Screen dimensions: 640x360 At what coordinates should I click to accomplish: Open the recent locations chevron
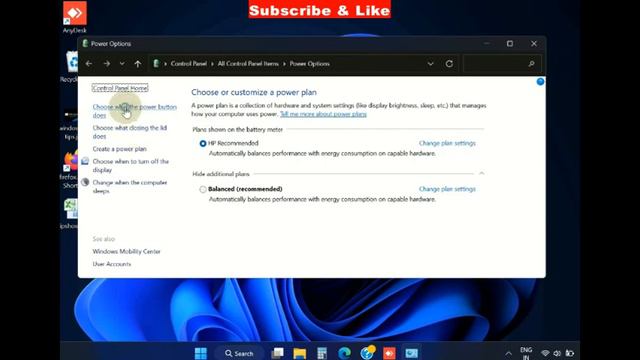click(x=122, y=64)
